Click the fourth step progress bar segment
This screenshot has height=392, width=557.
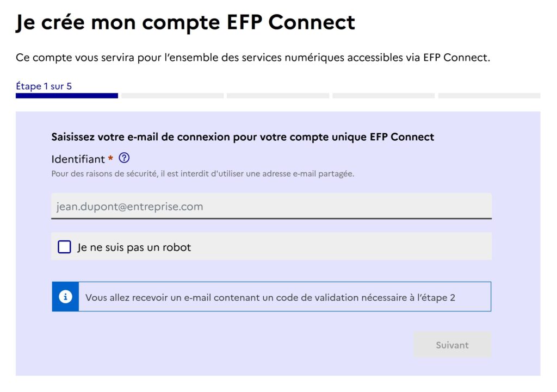tap(383, 96)
